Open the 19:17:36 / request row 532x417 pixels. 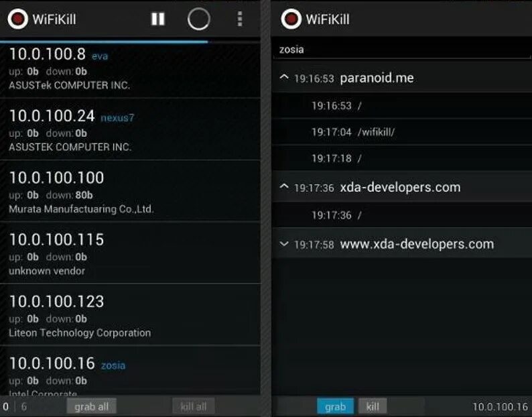(x=402, y=215)
